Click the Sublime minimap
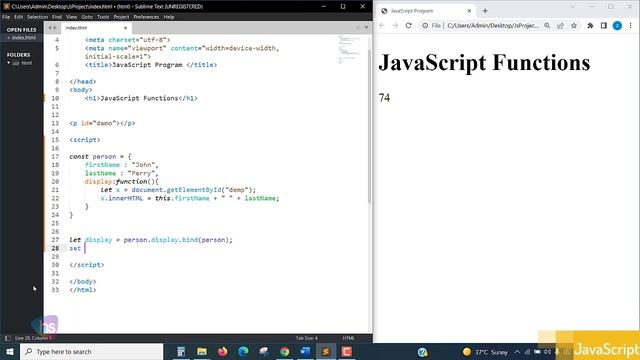640x360 pixels. click(349, 50)
